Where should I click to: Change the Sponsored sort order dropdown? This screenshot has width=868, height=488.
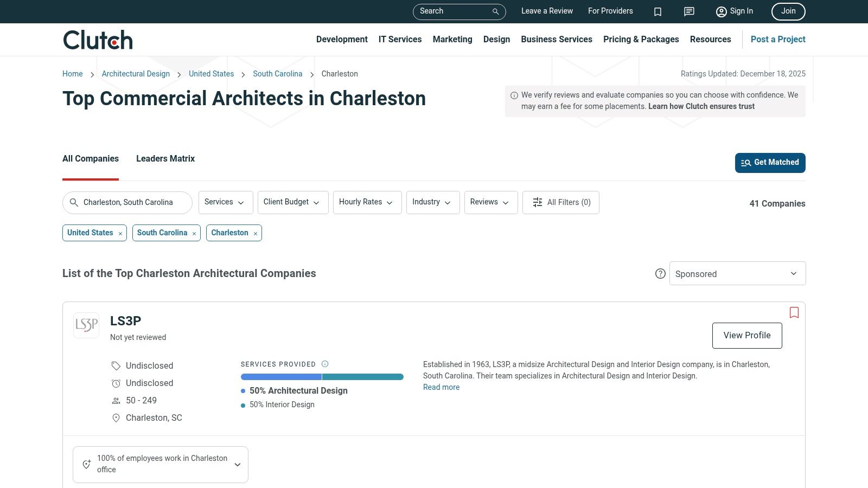click(737, 273)
